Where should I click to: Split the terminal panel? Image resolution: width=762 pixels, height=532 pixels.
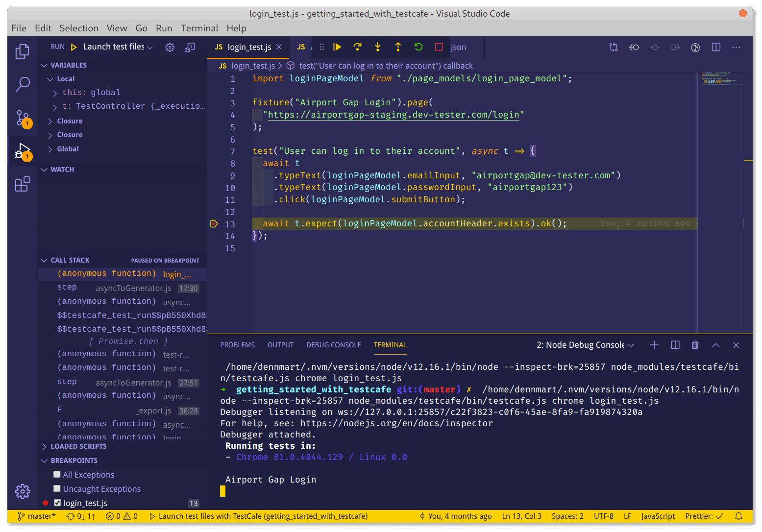coord(675,345)
